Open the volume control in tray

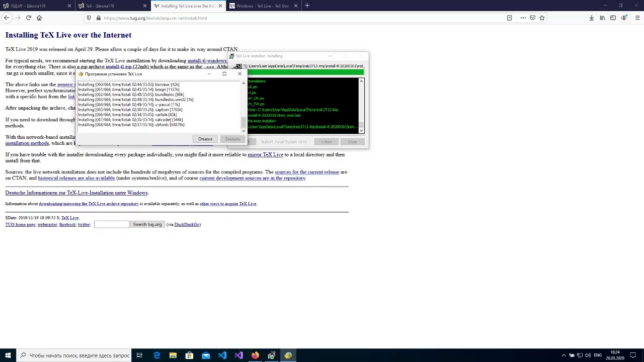point(588,355)
